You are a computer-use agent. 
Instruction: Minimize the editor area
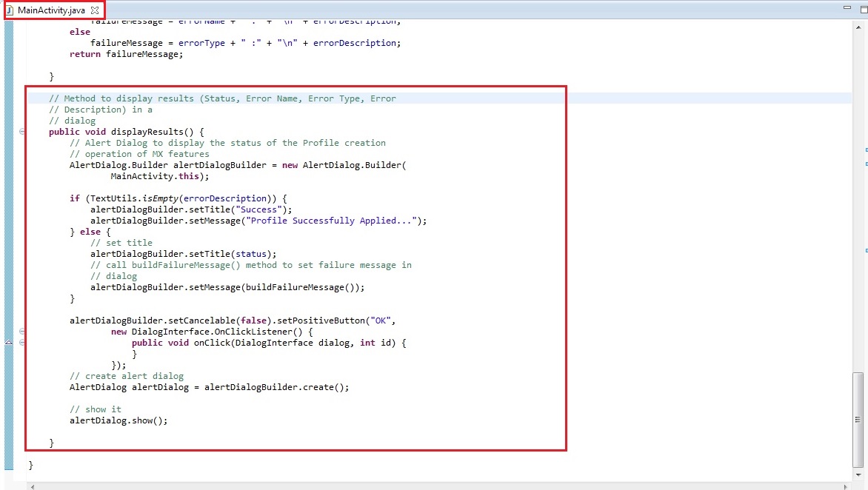(x=847, y=7)
